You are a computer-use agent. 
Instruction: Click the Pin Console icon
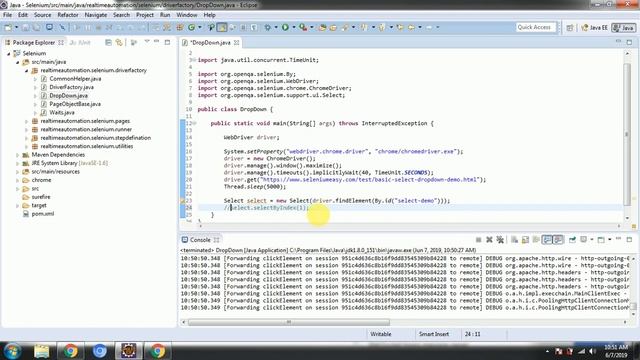[x=572, y=240]
